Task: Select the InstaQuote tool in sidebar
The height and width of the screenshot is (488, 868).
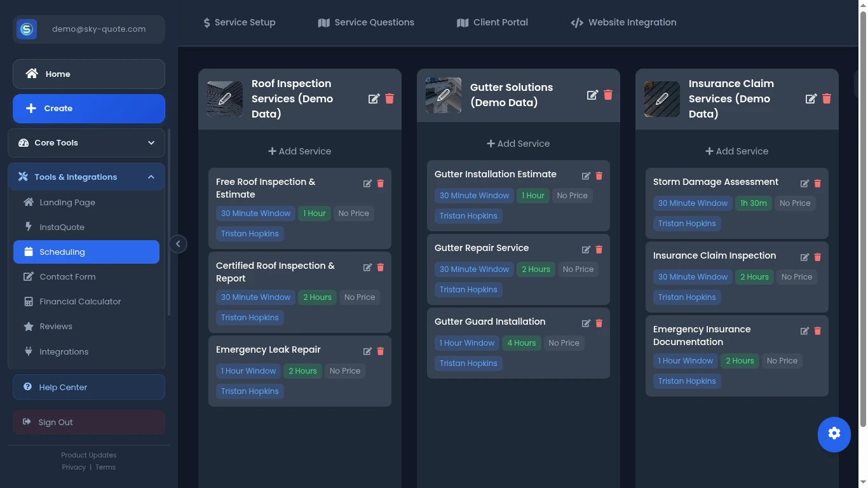Action: click(62, 227)
